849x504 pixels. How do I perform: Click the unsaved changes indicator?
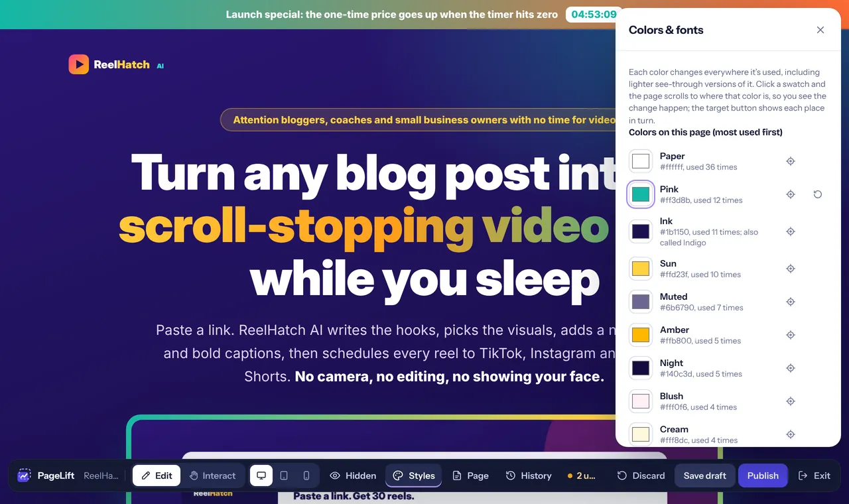click(582, 475)
